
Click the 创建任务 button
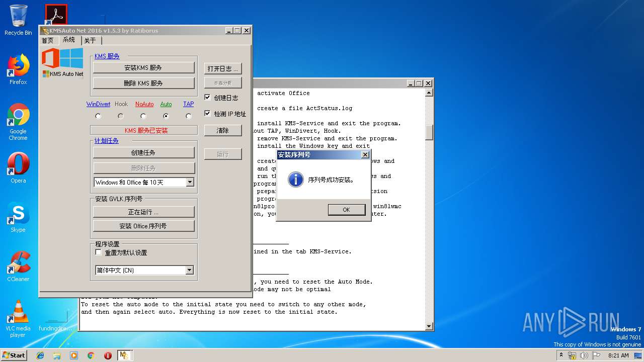(x=143, y=152)
